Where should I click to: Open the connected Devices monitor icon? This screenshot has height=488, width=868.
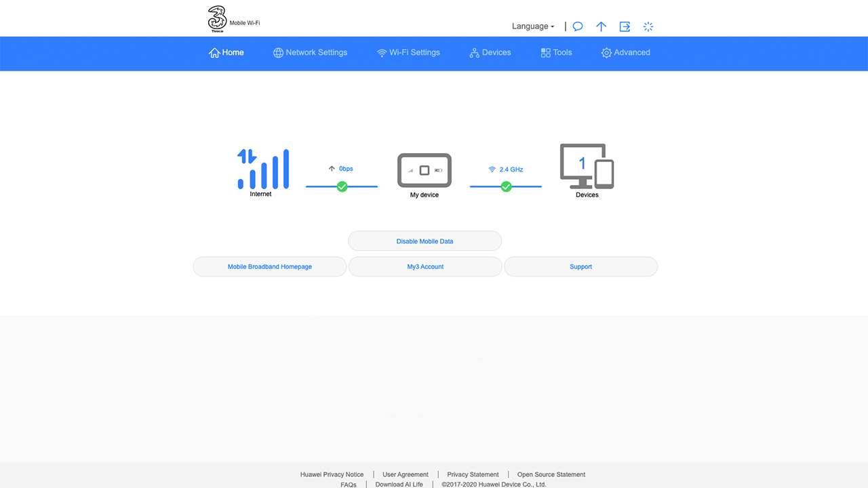click(587, 166)
